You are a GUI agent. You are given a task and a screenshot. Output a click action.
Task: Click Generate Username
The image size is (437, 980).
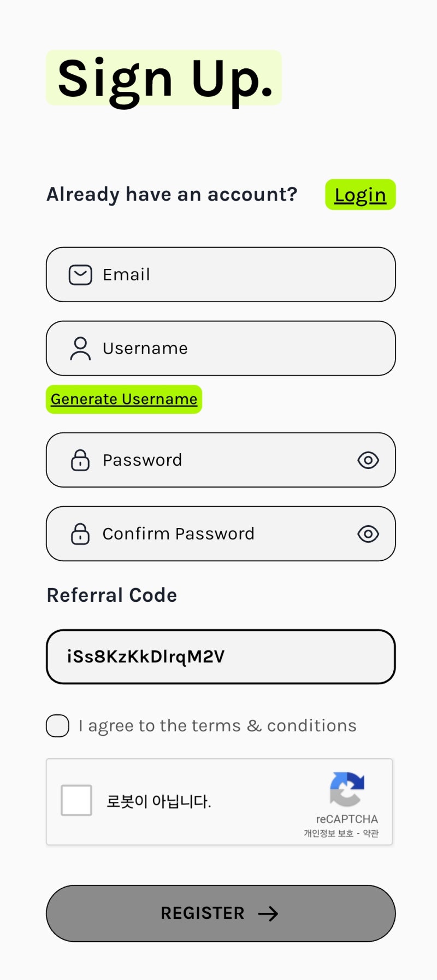124,400
